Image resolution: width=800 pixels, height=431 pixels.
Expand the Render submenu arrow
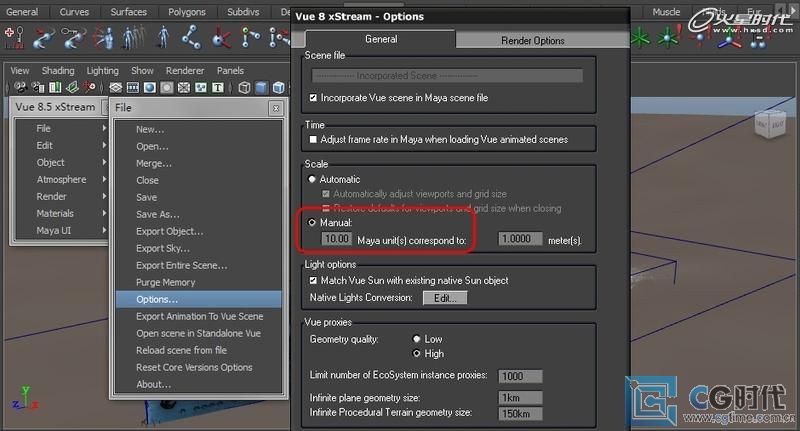coord(104,196)
